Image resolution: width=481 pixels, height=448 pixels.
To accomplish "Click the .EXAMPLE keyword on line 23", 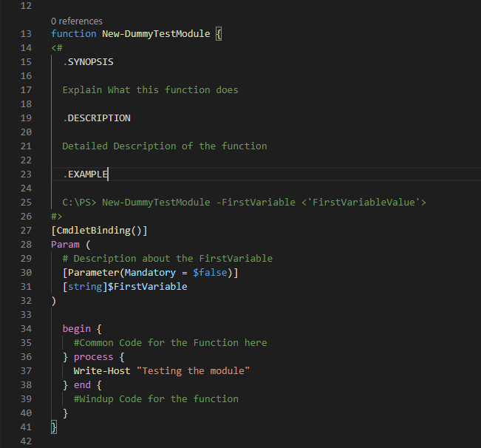I will click(x=85, y=174).
